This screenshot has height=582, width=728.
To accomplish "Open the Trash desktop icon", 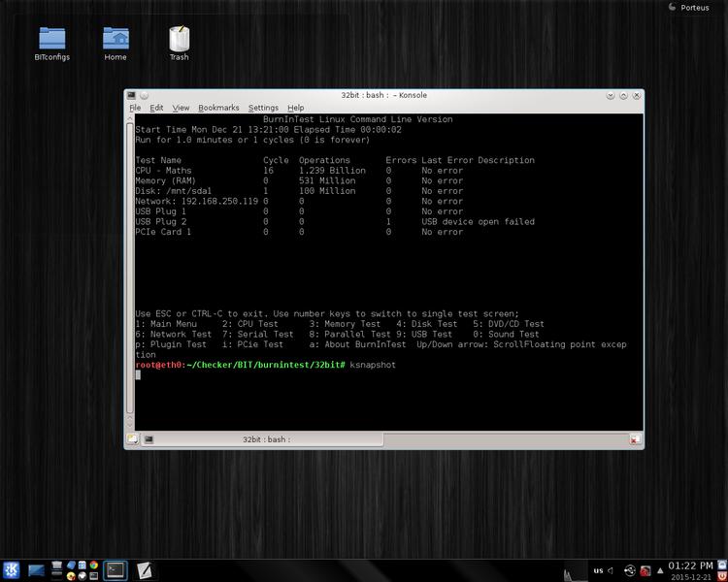I will pos(180,44).
